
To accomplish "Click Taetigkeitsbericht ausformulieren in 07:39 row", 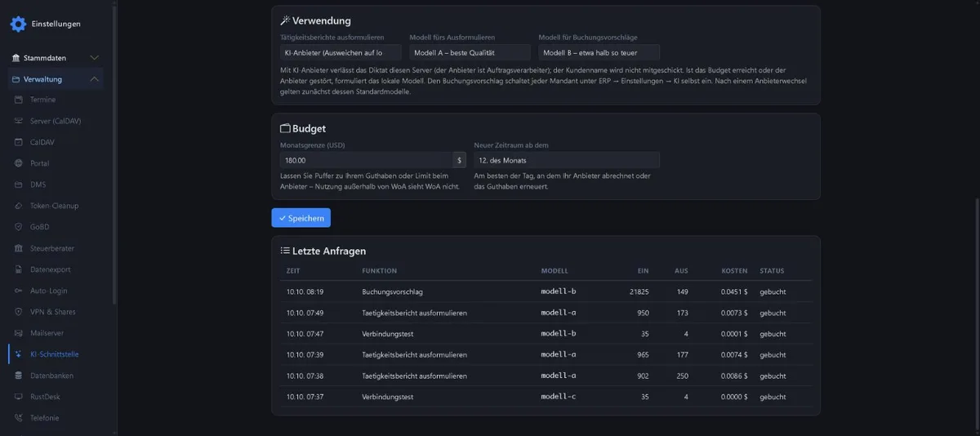I will 415,355.
